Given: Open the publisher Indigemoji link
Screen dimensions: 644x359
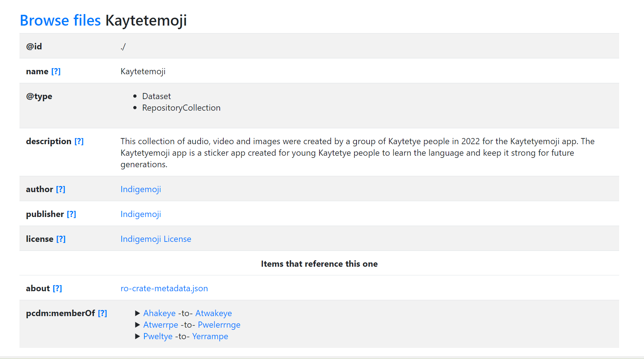Looking at the screenshot, I should tap(141, 214).
